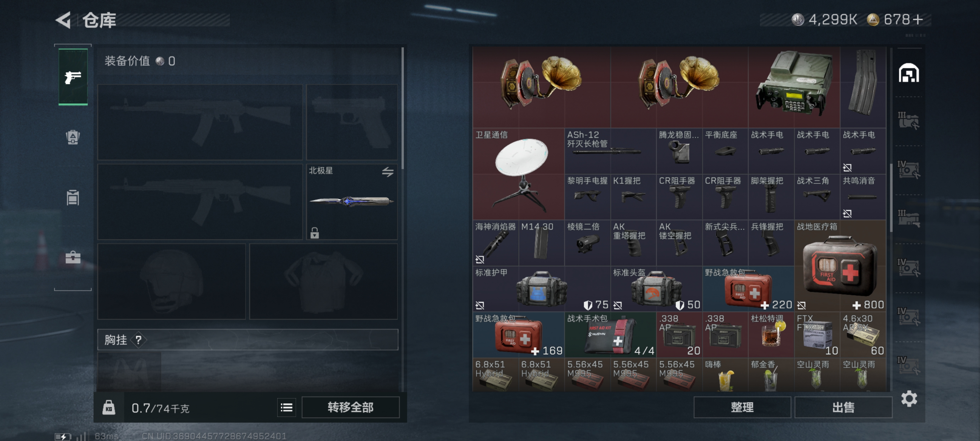The width and height of the screenshot is (980, 441).
Task: Select the main warehouse icon at right
Action: click(x=909, y=73)
